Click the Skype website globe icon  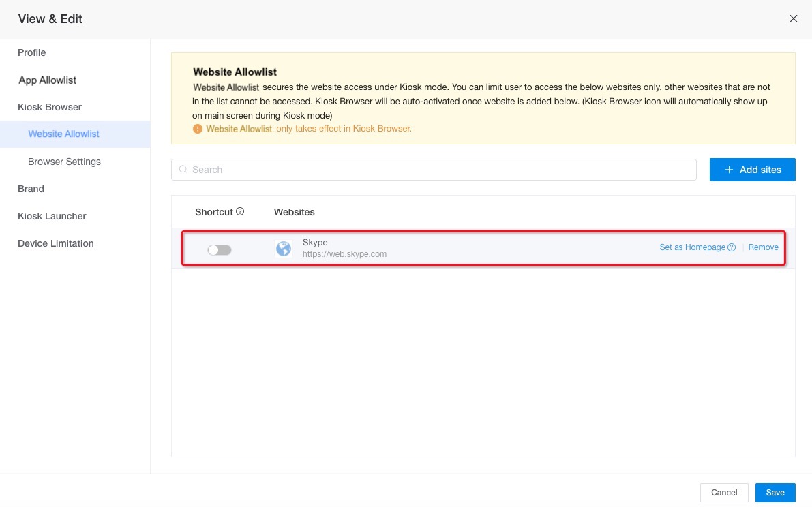[x=284, y=249]
